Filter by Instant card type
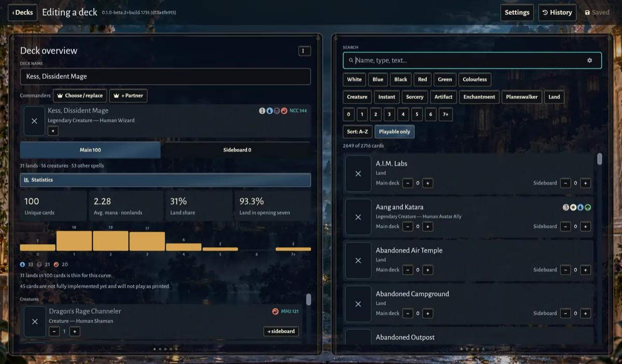This screenshot has height=364, width=622. click(x=387, y=97)
